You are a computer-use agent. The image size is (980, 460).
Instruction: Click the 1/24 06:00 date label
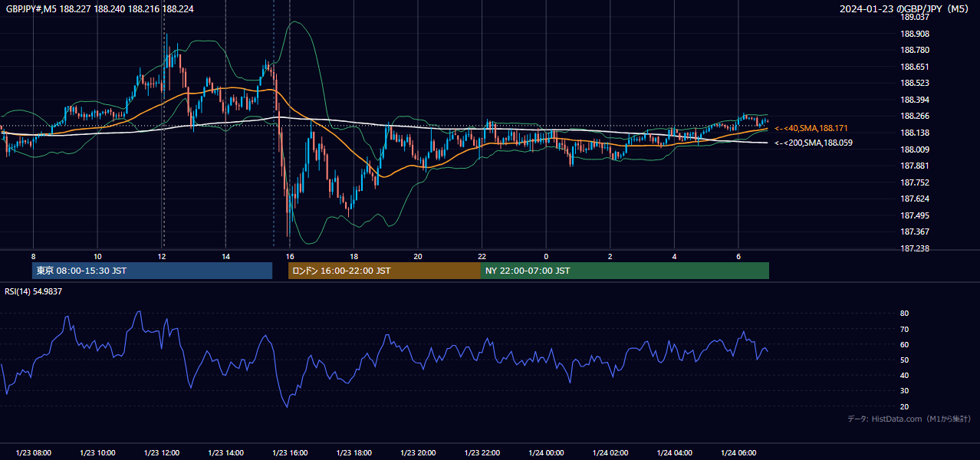(x=738, y=453)
